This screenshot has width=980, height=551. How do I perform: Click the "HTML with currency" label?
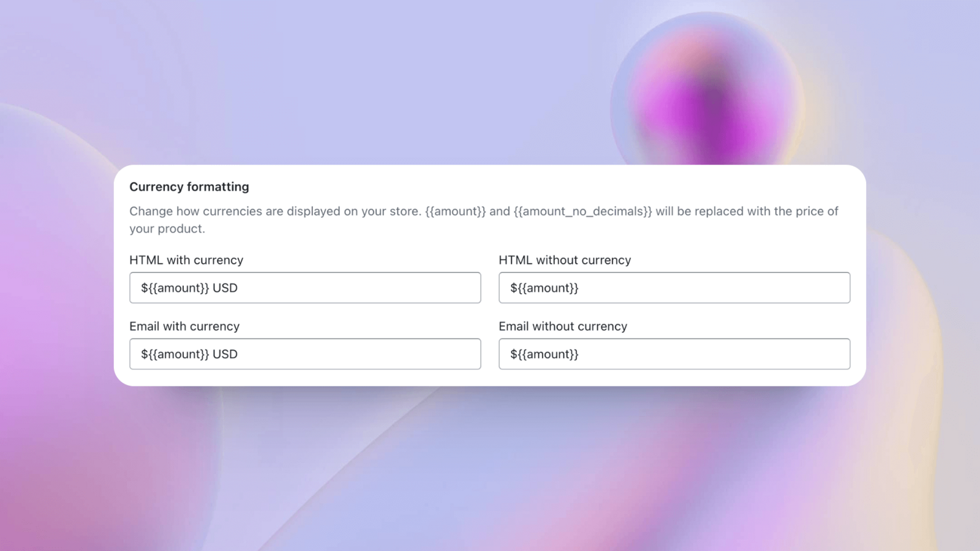186,260
